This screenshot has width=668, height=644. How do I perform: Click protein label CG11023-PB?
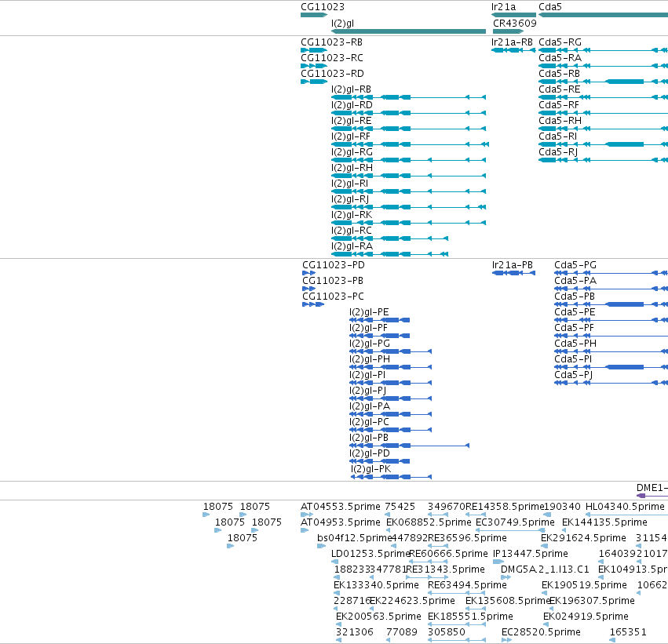point(333,281)
